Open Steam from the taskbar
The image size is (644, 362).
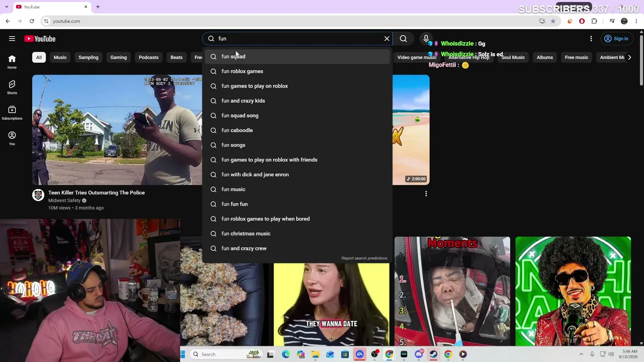433,354
